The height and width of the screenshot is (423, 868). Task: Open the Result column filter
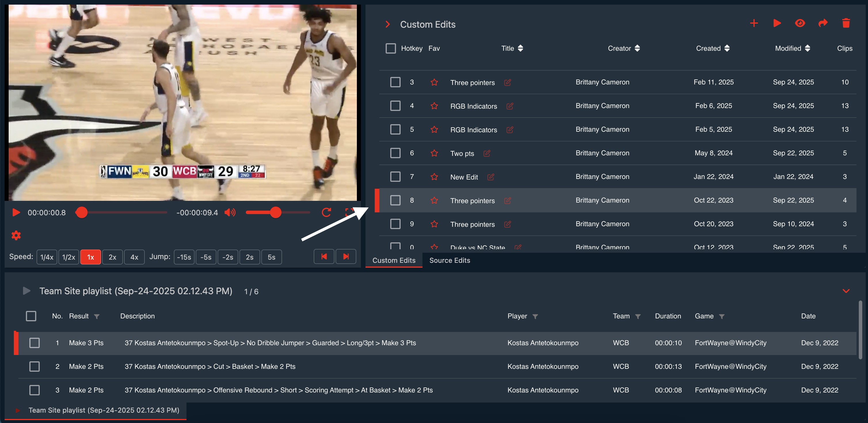[x=97, y=316]
